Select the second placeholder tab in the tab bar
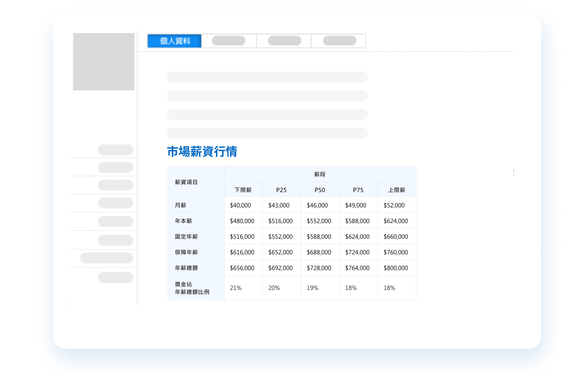This screenshot has height=381, width=588. click(229, 41)
